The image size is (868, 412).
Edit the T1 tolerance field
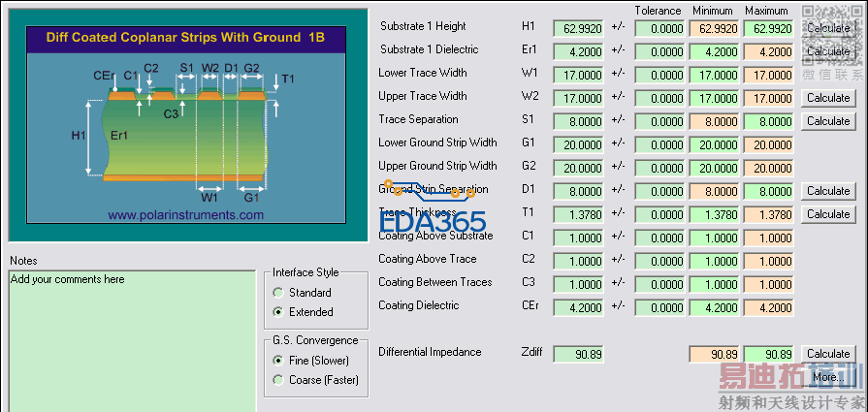coord(659,214)
